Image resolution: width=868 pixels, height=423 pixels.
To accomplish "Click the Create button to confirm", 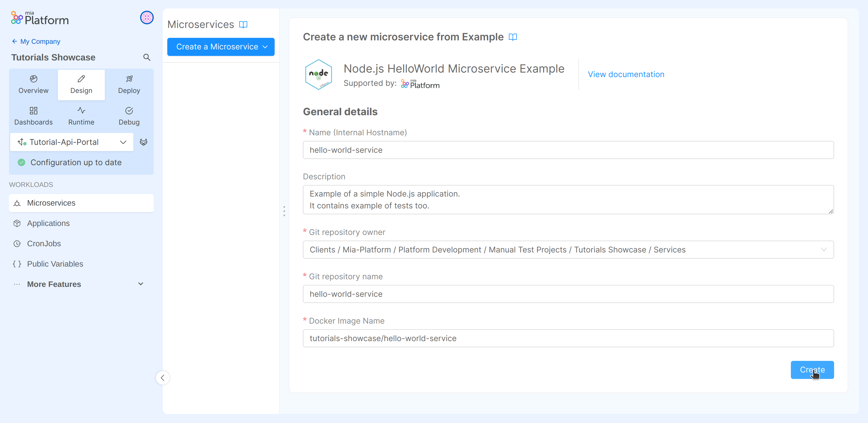I will tap(812, 369).
